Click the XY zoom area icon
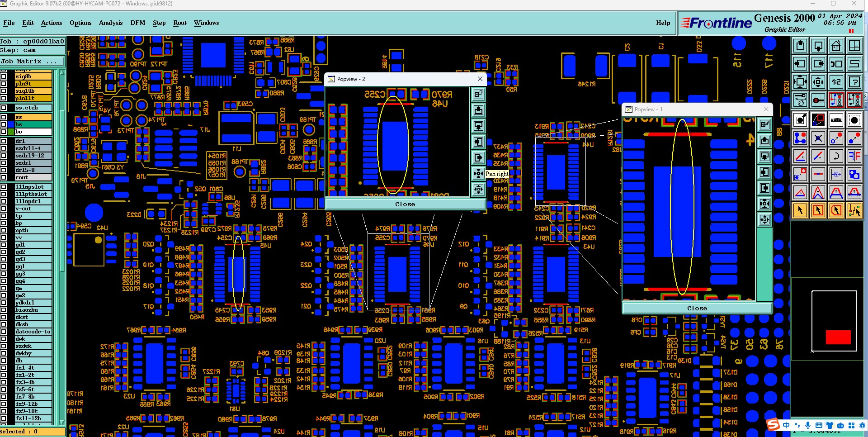This screenshot has width=868, height=437. tap(854, 46)
